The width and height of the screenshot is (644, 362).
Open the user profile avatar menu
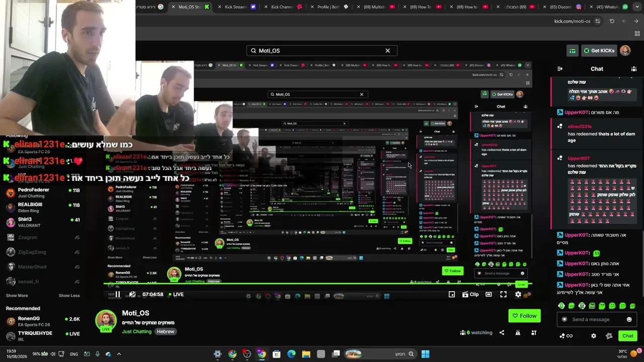625,50
